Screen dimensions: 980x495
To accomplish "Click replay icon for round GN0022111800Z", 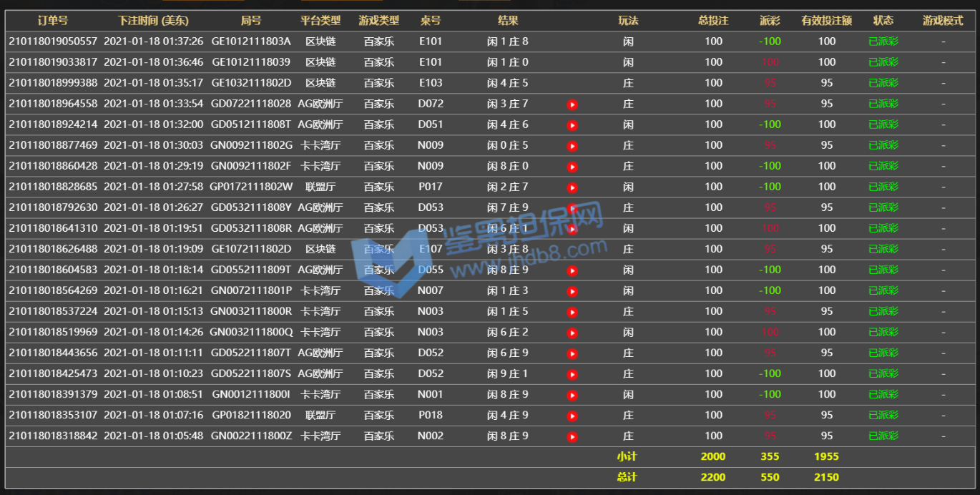I will [572, 436].
